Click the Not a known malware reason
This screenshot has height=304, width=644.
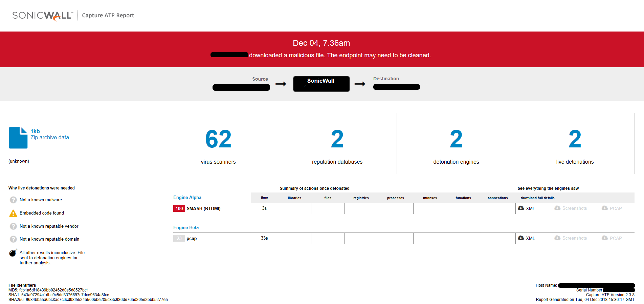tap(41, 200)
